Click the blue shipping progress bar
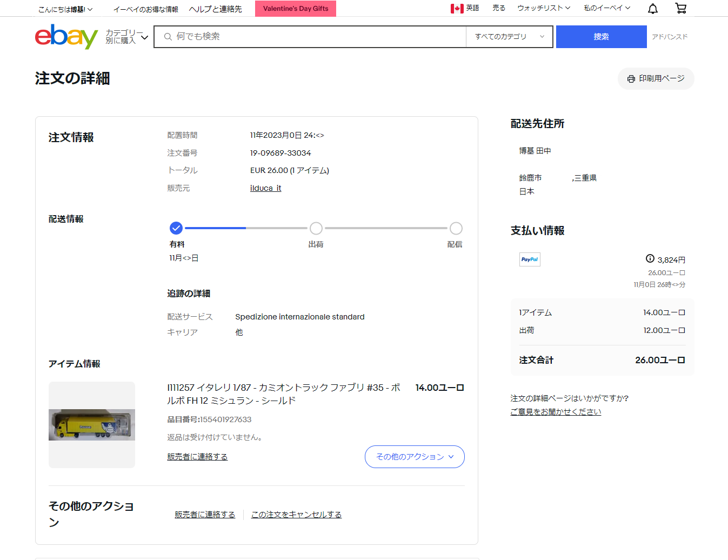Screen dimensions: 728x560 (x=215, y=228)
